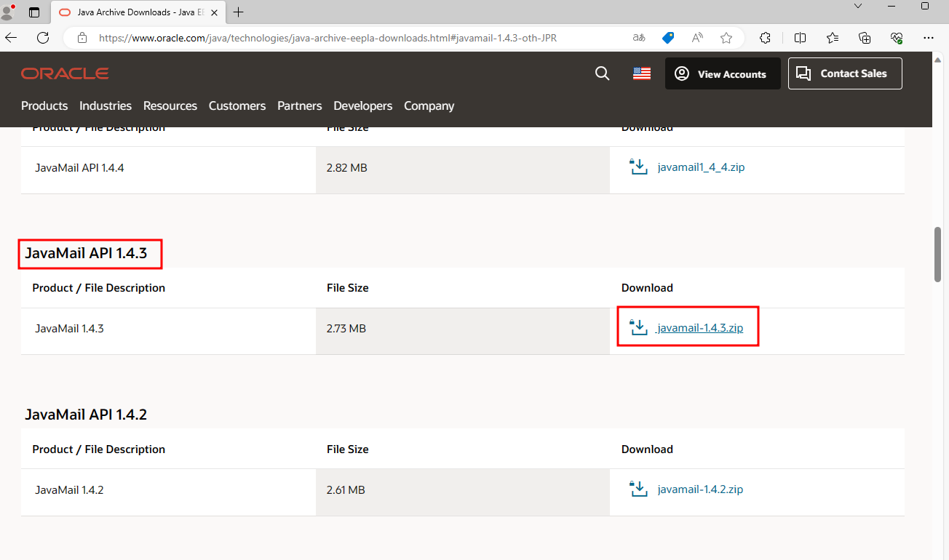Open the tab actions menu icon
The height and width of the screenshot is (560, 949).
coord(34,12)
